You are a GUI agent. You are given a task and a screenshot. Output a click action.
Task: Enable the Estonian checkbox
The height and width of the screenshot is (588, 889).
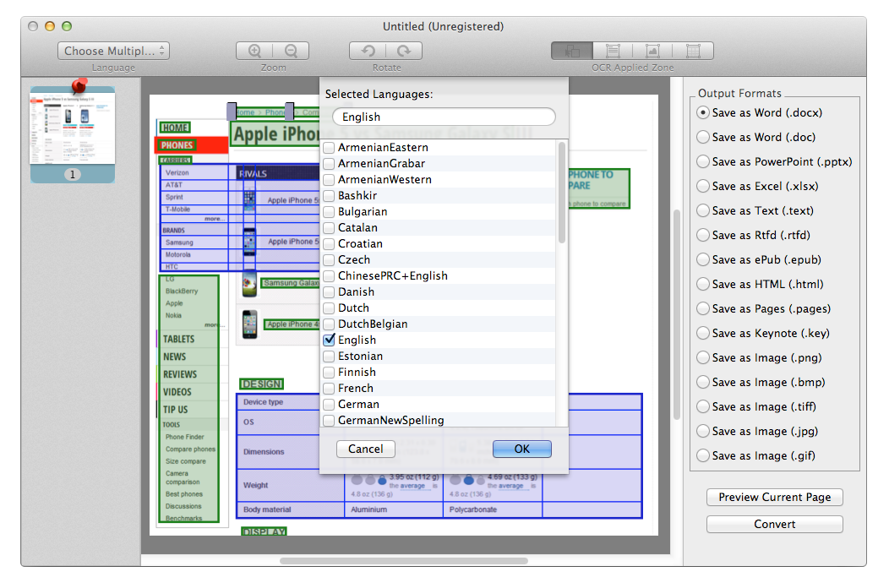click(x=329, y=357)
